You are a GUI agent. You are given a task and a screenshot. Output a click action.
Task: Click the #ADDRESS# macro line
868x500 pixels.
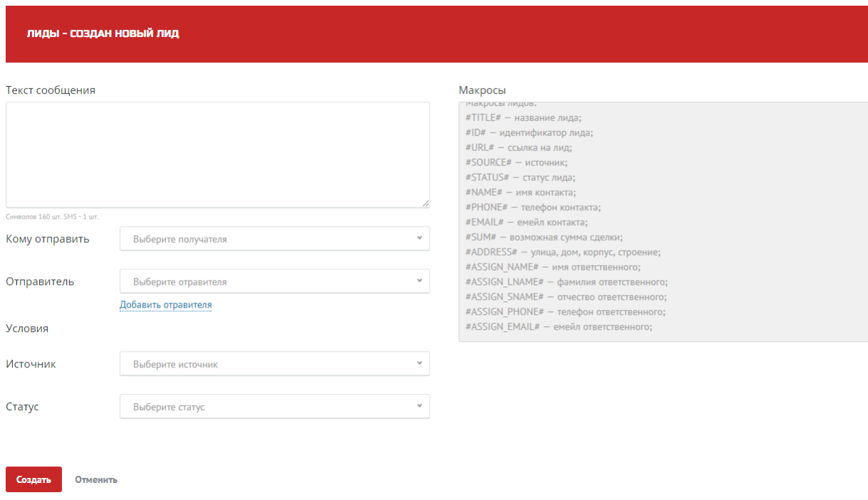tap(564, 252)
